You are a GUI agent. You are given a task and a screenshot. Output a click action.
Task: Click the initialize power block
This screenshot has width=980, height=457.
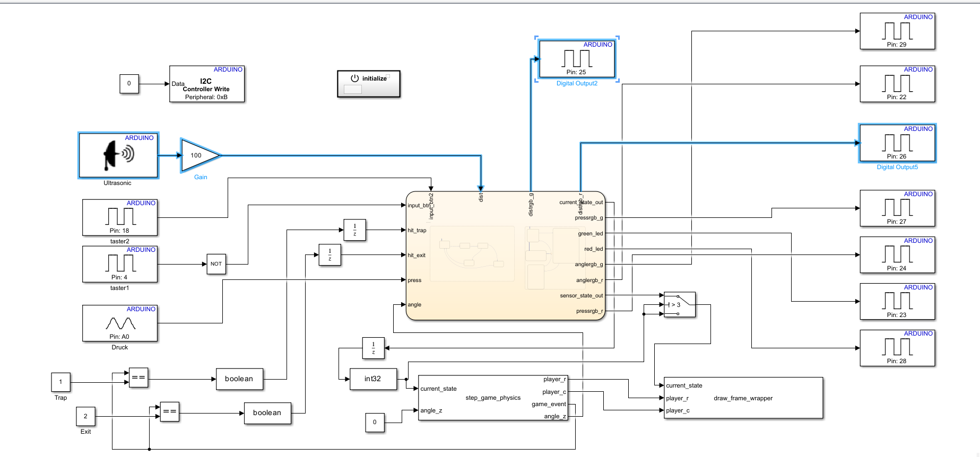pos(368,84)
